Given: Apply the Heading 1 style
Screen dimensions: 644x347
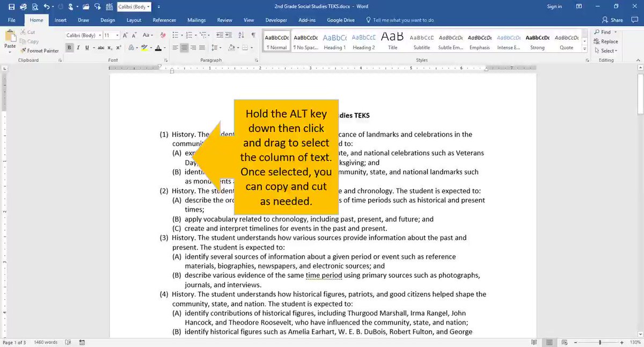Looking at the screenshot, I should pyautogui.click(x=334, y=41).
